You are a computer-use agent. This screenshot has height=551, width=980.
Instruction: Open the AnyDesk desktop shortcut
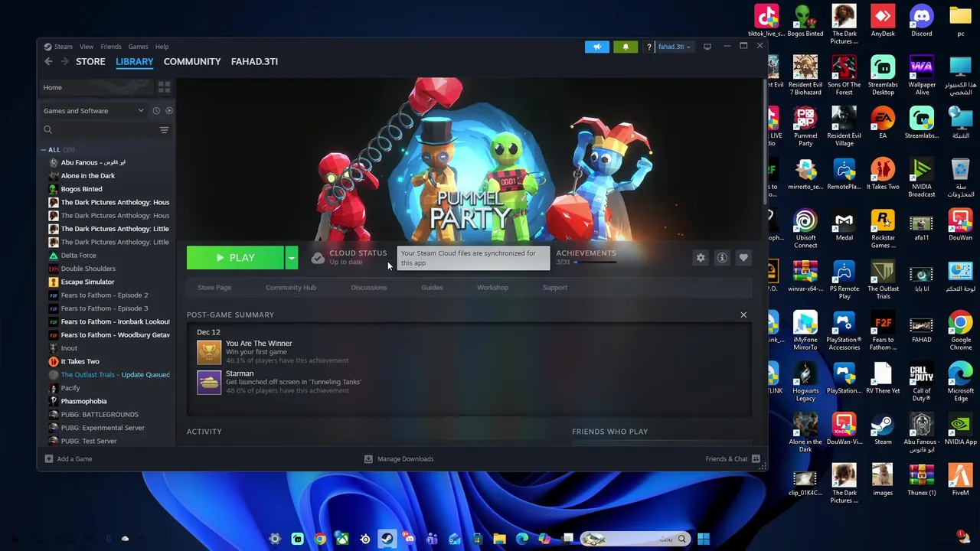click(883, 21)
